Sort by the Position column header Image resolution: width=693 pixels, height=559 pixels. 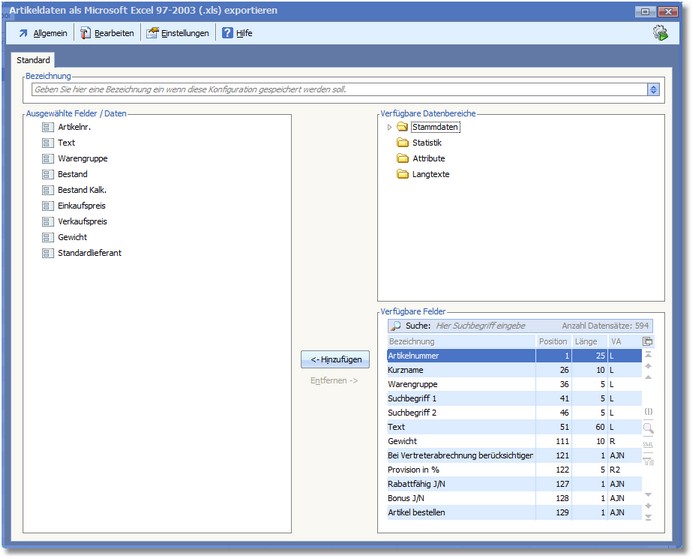pyautogui.click(x=552, y=341)
